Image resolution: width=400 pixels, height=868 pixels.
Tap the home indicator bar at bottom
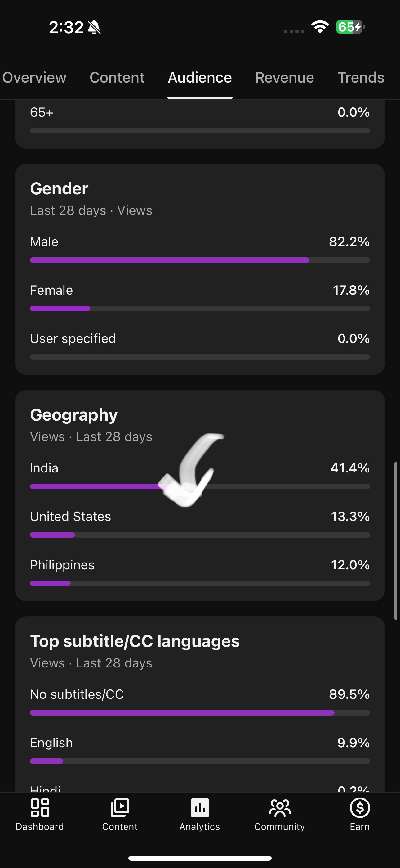200,858
